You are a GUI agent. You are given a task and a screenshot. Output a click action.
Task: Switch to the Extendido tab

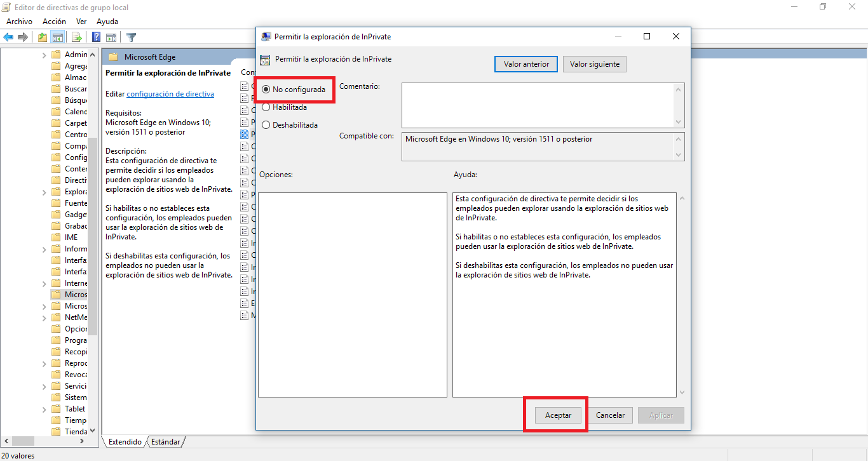click(x=125, y=441)
